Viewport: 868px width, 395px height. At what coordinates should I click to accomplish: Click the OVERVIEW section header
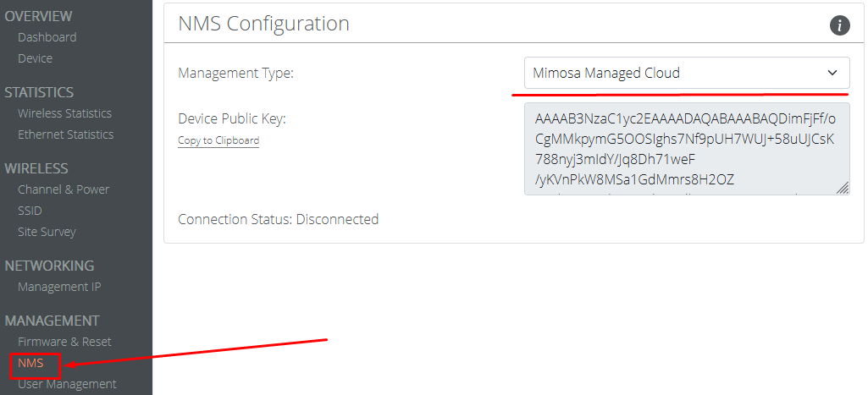[38, 16]
